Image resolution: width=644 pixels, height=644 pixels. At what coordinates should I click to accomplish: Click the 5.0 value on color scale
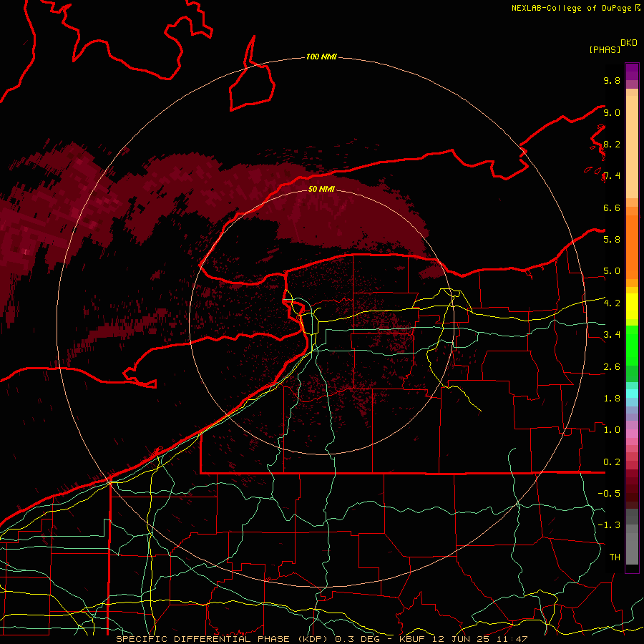pyautogui.click(x=612, y=271)
